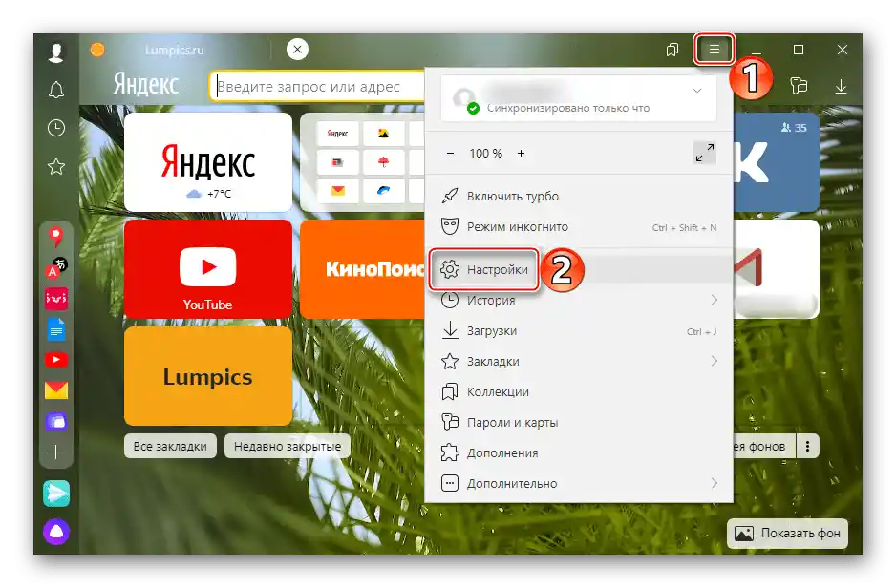Open the downloads arrow toolbar icon
Image resolution: width=896 pixels, height=588 pixels.
click(841, 87)
